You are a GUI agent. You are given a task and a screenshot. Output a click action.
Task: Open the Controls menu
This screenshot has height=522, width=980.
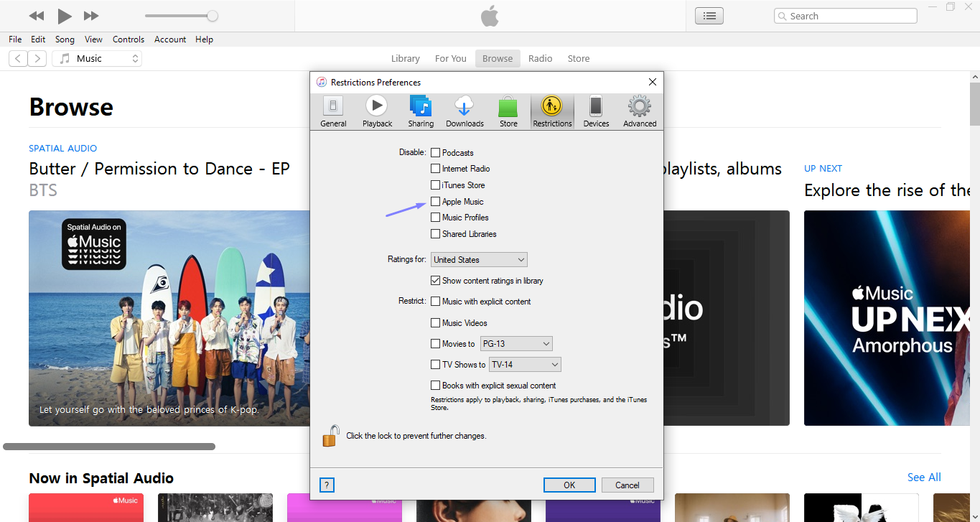[x=129, y=39]
